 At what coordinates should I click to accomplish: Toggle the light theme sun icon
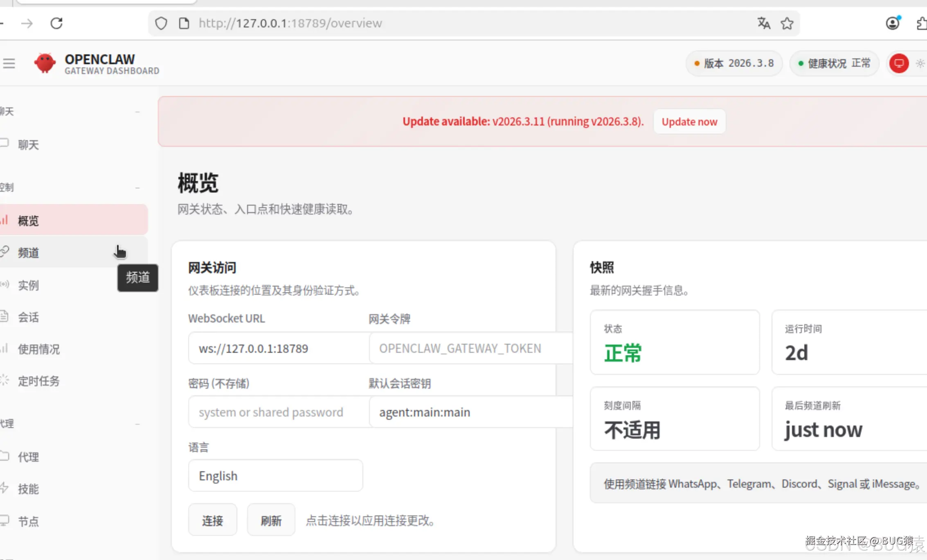click(920, 63)
